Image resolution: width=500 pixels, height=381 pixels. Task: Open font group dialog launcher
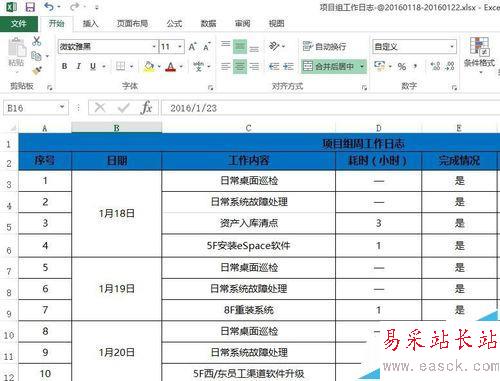coord(210,87)
